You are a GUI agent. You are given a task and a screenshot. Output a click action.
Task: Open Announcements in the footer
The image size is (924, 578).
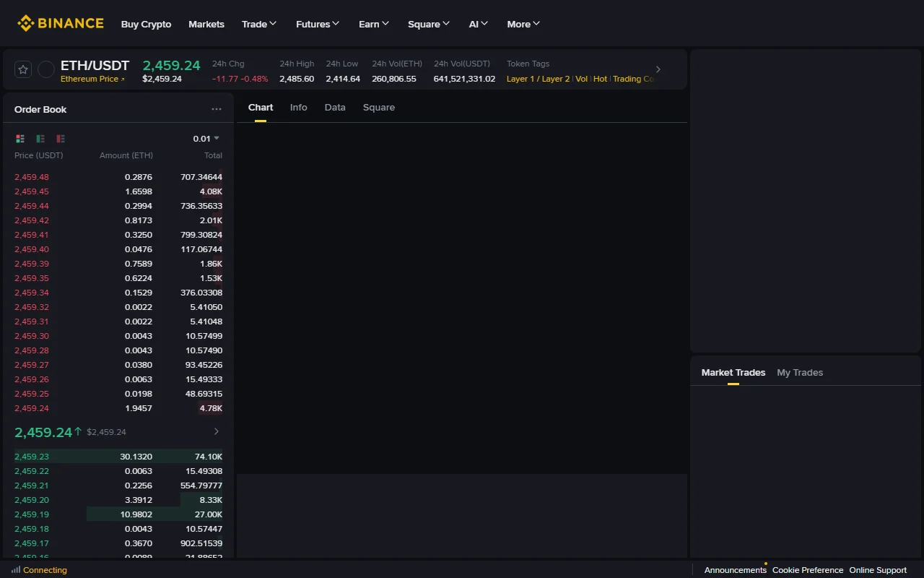click(735, 570)
